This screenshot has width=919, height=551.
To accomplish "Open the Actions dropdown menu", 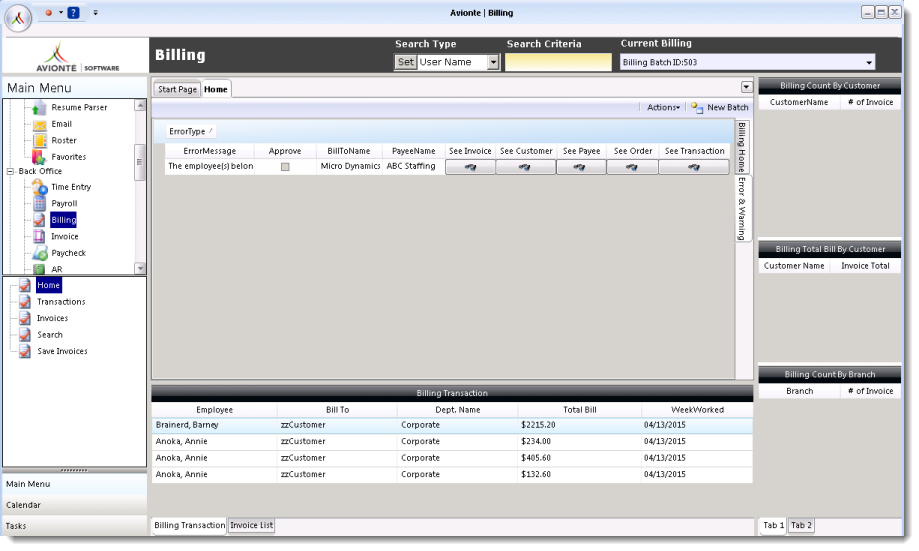I will (x=663, y=107).
